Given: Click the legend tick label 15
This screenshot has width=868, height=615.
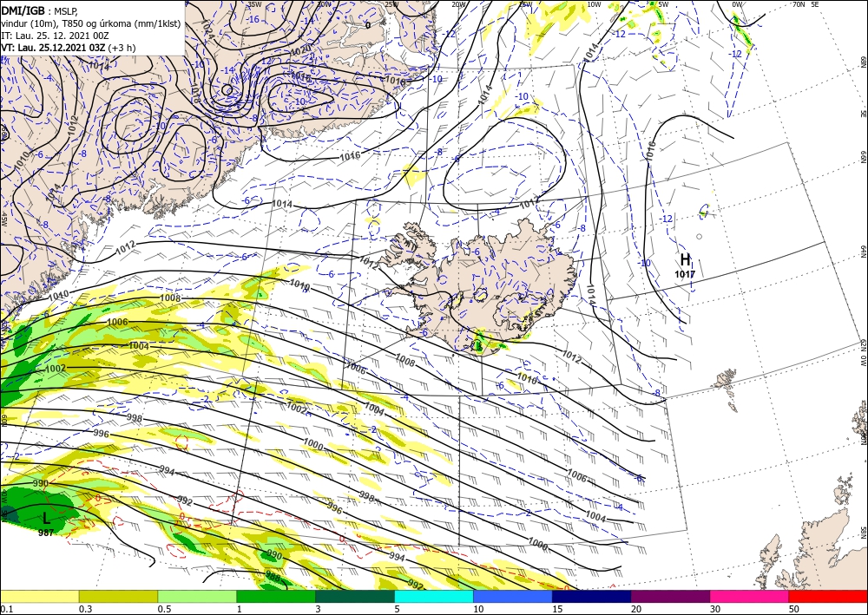Looking at the screenshot, I should click(x=557, y=609).
